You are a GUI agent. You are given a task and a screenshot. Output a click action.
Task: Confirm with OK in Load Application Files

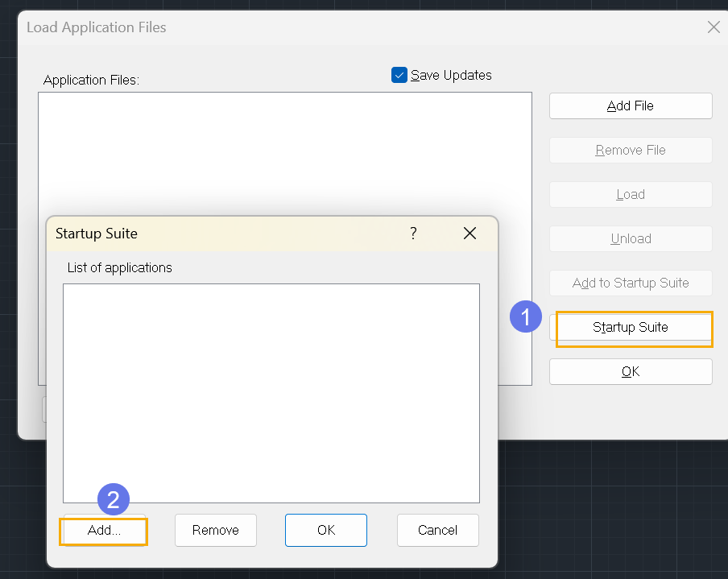tap(631, 371)
